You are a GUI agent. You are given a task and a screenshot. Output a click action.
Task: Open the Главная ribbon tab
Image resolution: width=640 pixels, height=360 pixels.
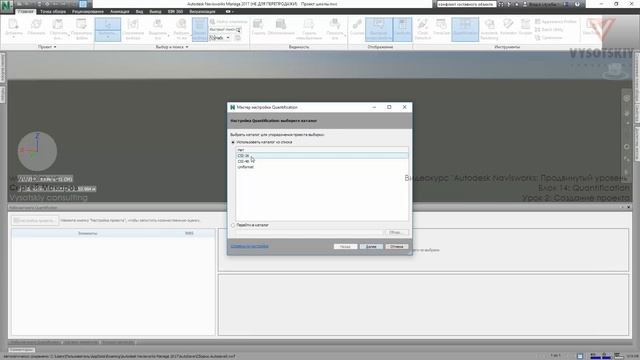point(26,11)
